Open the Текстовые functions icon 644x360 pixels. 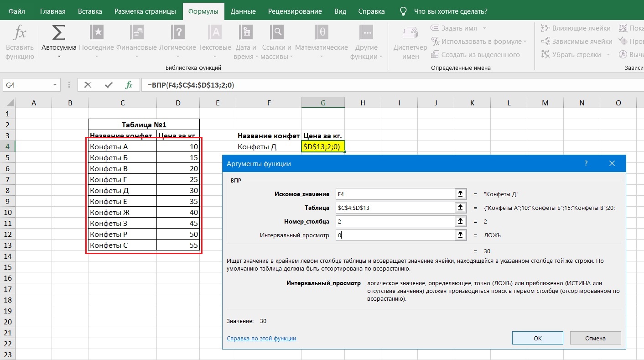point(215,32)
